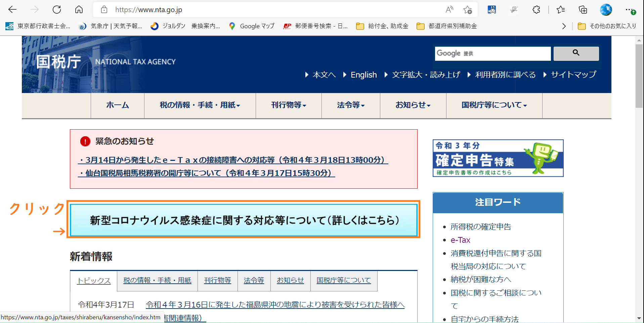Expand 税の情報・手続・用紙 dropdown menu
This screenshot has height=323, width=644.
200,105
